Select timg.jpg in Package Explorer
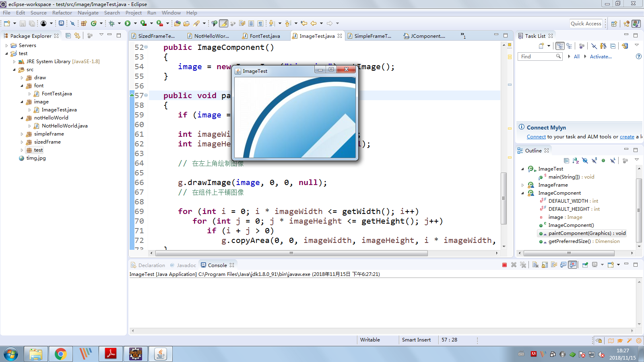Screen dimensions: 644x362 click(36, 158)
